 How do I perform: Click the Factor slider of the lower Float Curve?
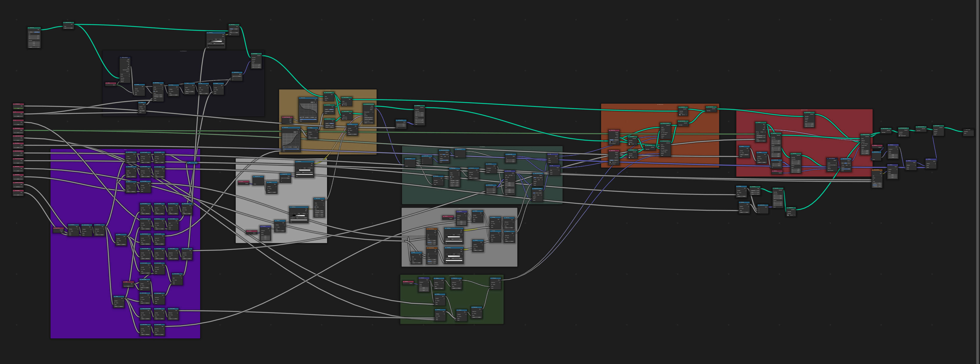291,149
